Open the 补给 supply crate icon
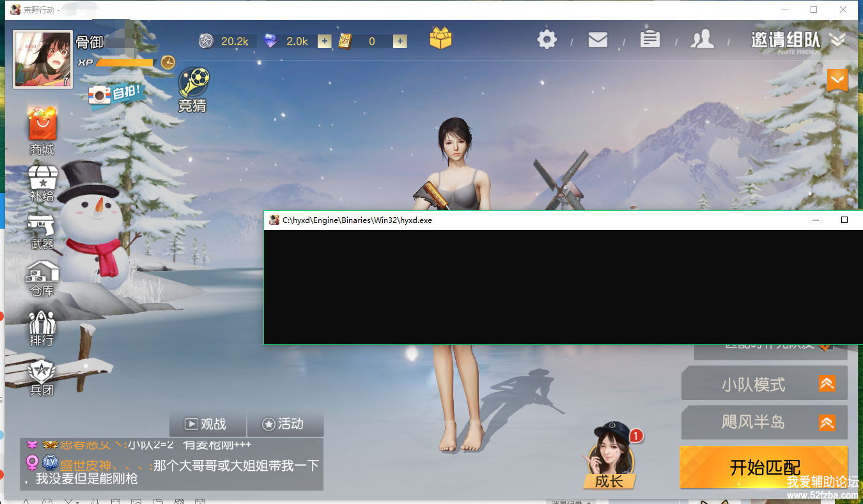The image size is (863, 504). point(42,183)
